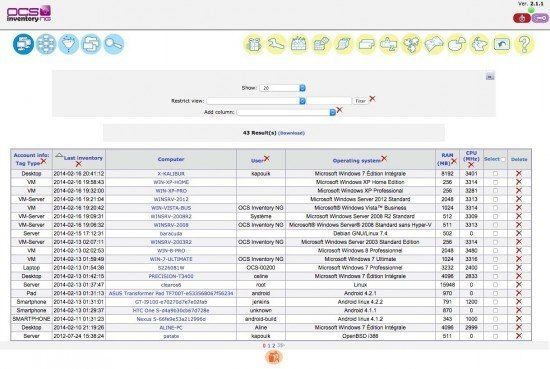The image size is (550, 369).
Task: Click the red logout power button
Action: (x=522, y=18)
